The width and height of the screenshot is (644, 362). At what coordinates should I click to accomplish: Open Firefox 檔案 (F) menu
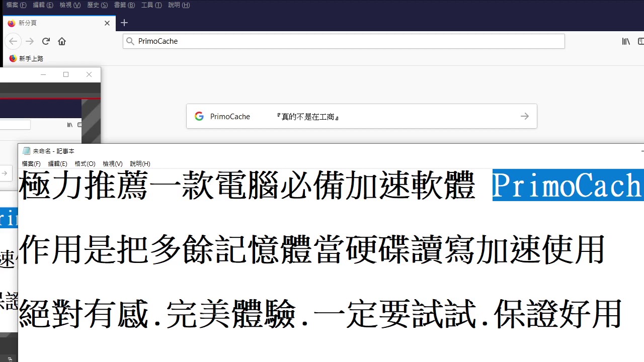(16, 5)
